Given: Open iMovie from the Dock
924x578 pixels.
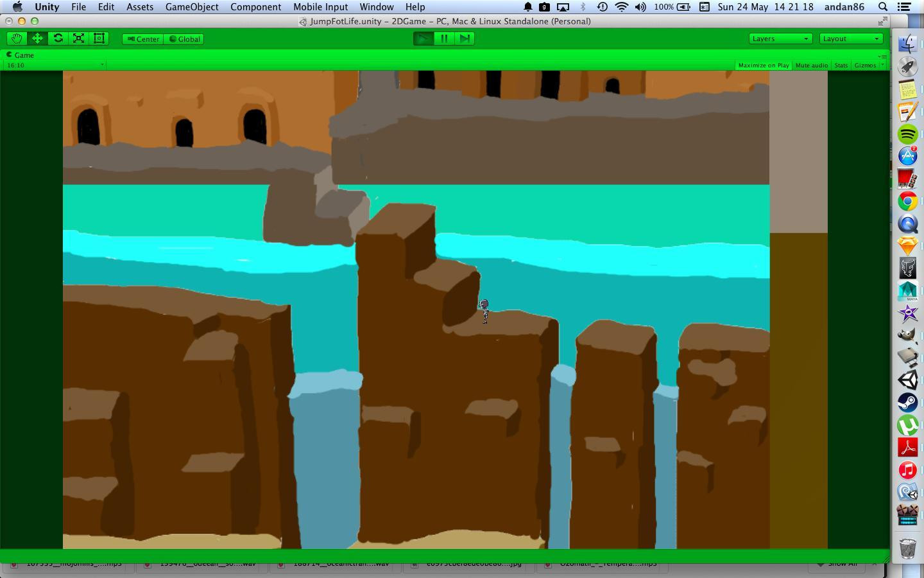Looking at the screenshot, I should pos(907,313).
